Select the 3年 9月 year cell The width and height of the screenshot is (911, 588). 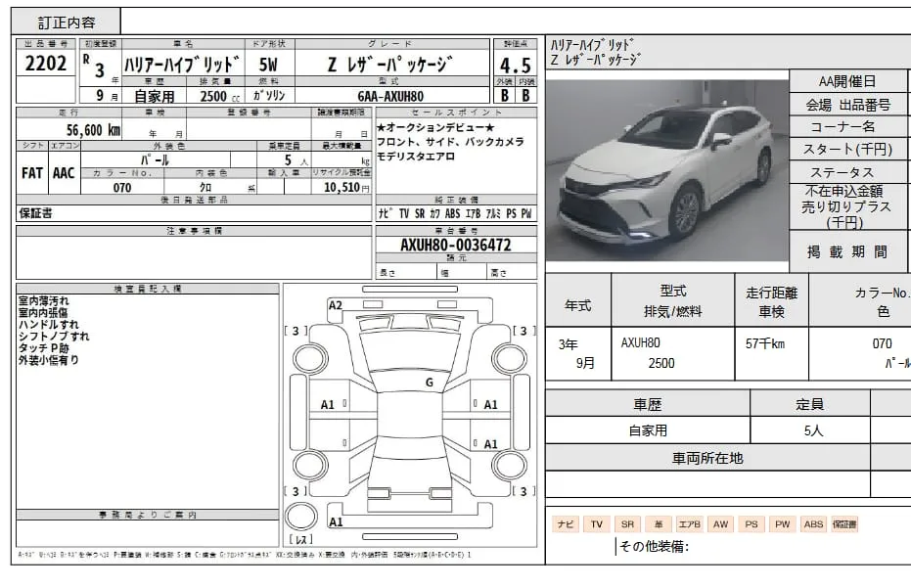[577, 353]
